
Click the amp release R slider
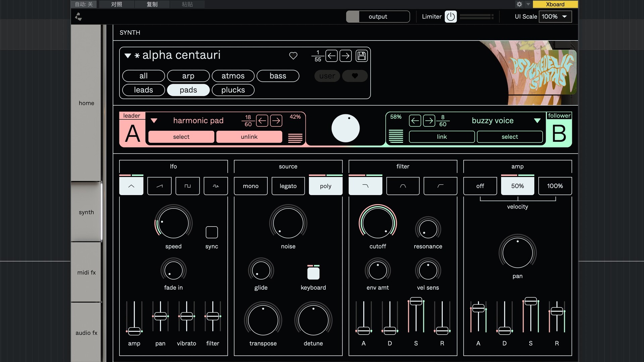557,316
